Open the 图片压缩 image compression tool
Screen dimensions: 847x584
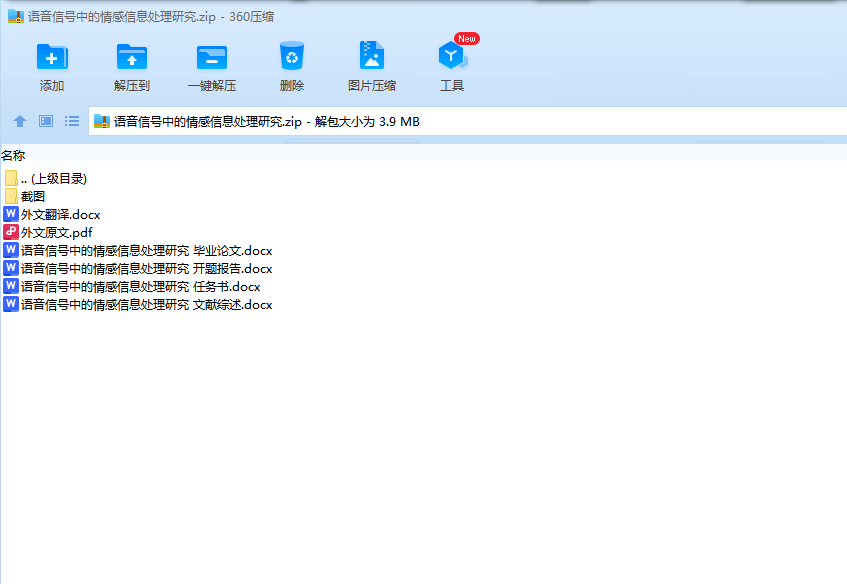tap(372, 56)
